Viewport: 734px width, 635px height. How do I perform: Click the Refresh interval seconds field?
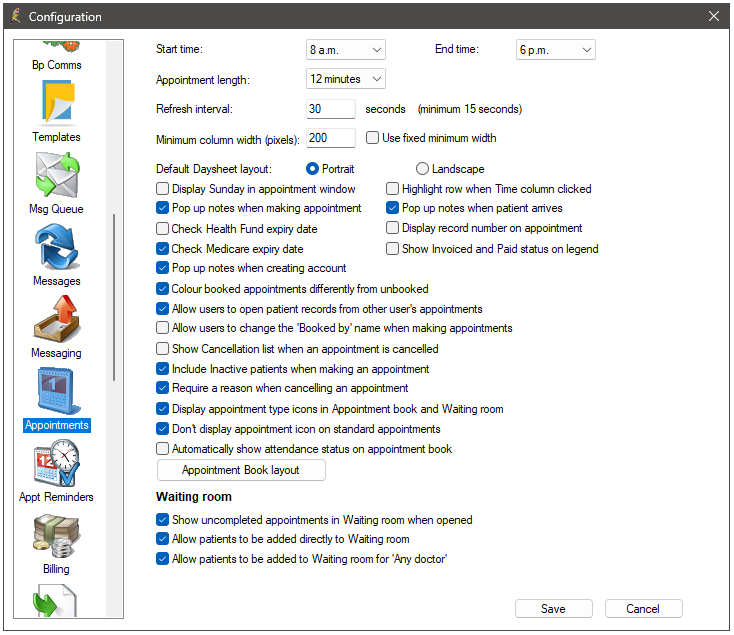[x=331, y=109]
